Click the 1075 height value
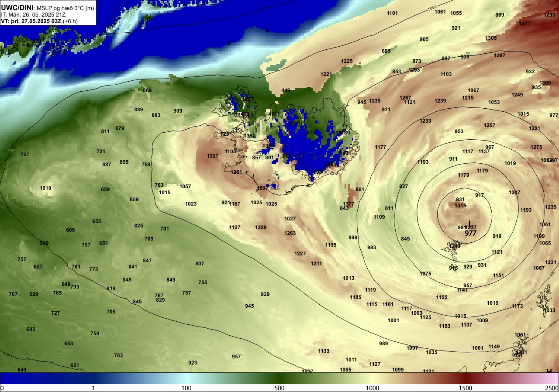The width and height of the screenshot is (559, 392). tap(425, 274)
